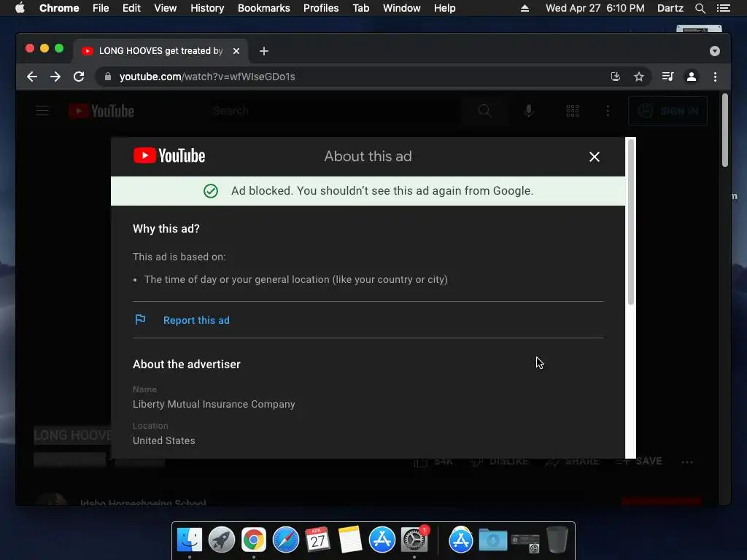Open Launchpad from the Dock
Screen dimensions: 747x560
(x=222, y=540)
